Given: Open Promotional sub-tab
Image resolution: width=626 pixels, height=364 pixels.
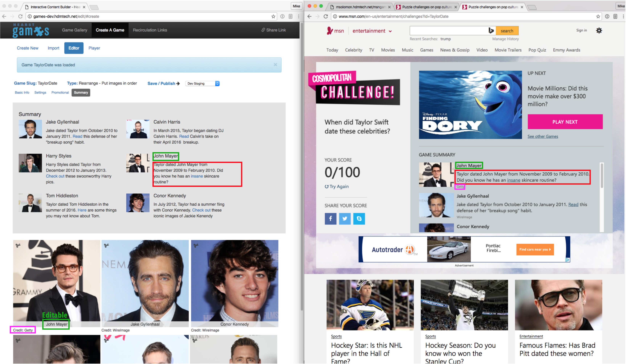Looking at the screenshot, I should click(60, 93).
